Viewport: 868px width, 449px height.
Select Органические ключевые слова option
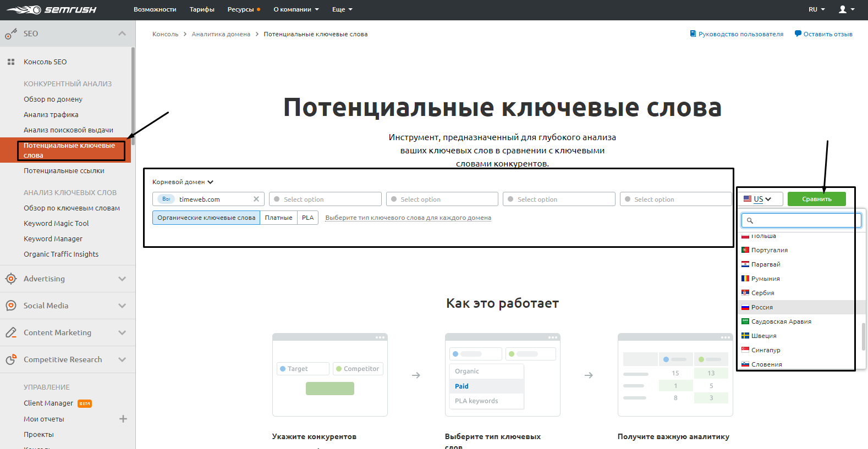(x=206, y=218)
